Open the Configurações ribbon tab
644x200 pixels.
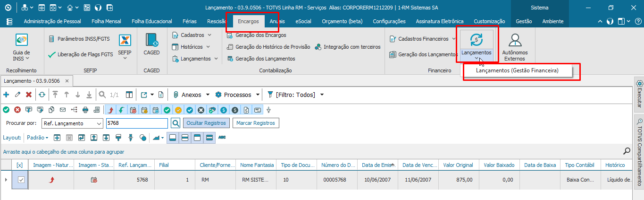point(389,21)
